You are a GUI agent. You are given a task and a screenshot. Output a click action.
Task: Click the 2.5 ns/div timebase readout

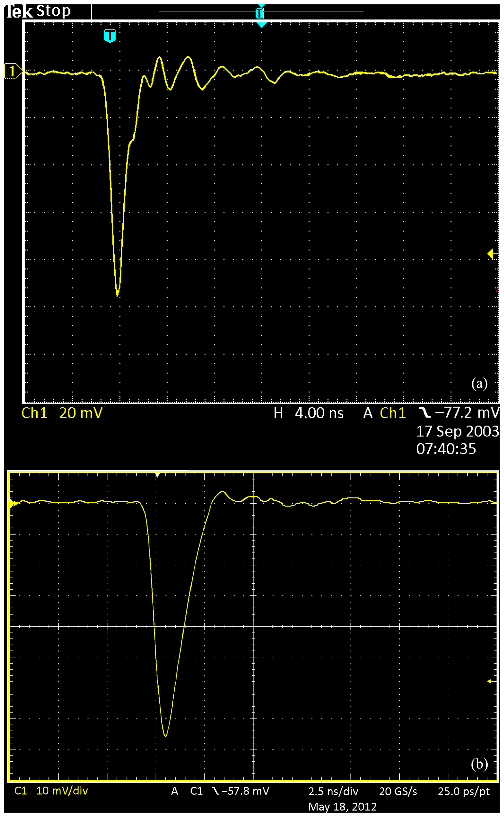point(333,791)
